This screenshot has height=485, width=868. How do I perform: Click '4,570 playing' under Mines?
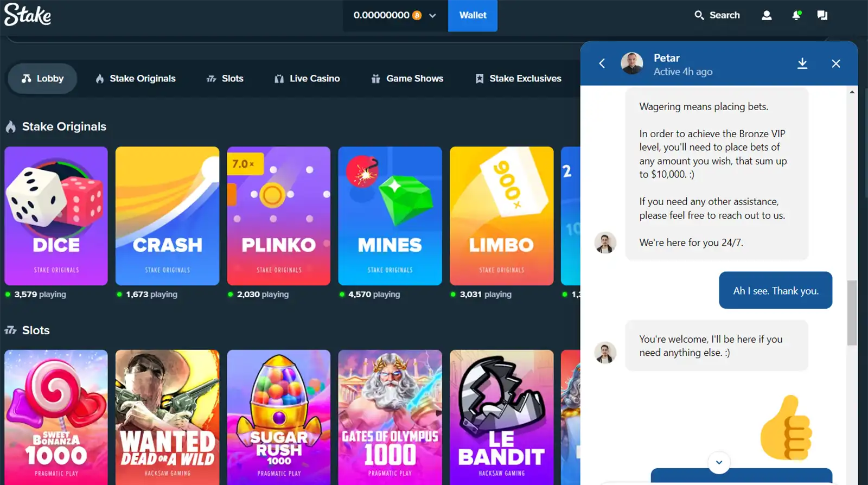[x=374, y=294]
